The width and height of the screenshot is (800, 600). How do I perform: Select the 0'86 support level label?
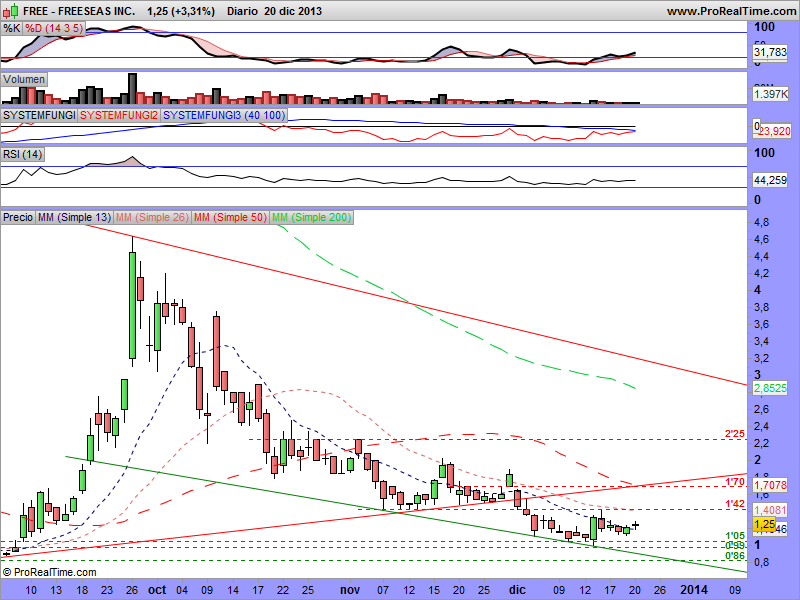pyautogui.click(x=735, y=556)
